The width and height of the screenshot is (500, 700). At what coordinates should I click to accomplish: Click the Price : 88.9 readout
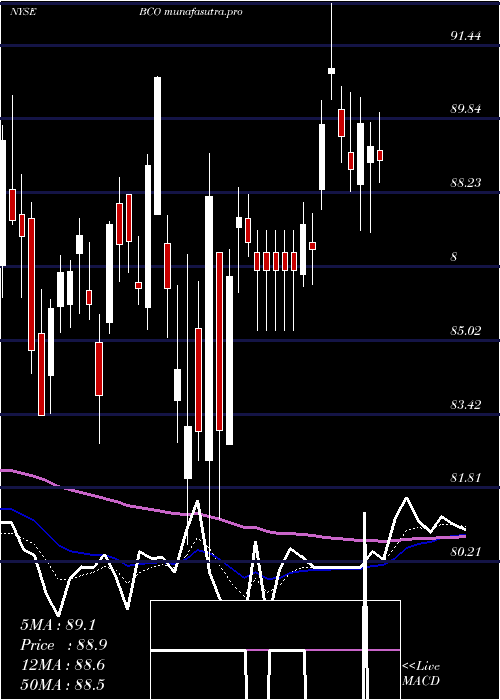(64, 645)
